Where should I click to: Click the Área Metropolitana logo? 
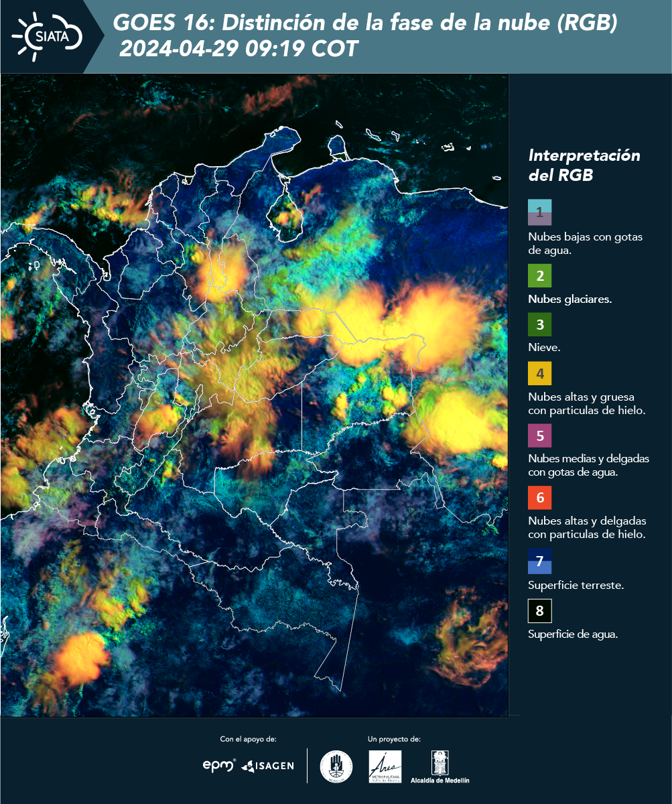point(385,766)
